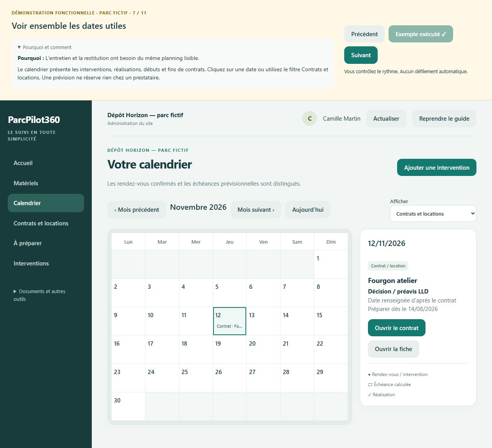Click the 'Exemple exécuté' button
Screen dimensions: 492x448
coord(421,34)
